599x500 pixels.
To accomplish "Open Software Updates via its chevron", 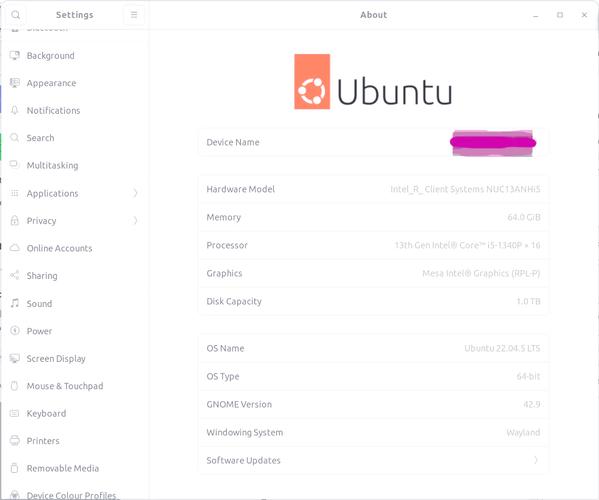I will tap(536, 460).
